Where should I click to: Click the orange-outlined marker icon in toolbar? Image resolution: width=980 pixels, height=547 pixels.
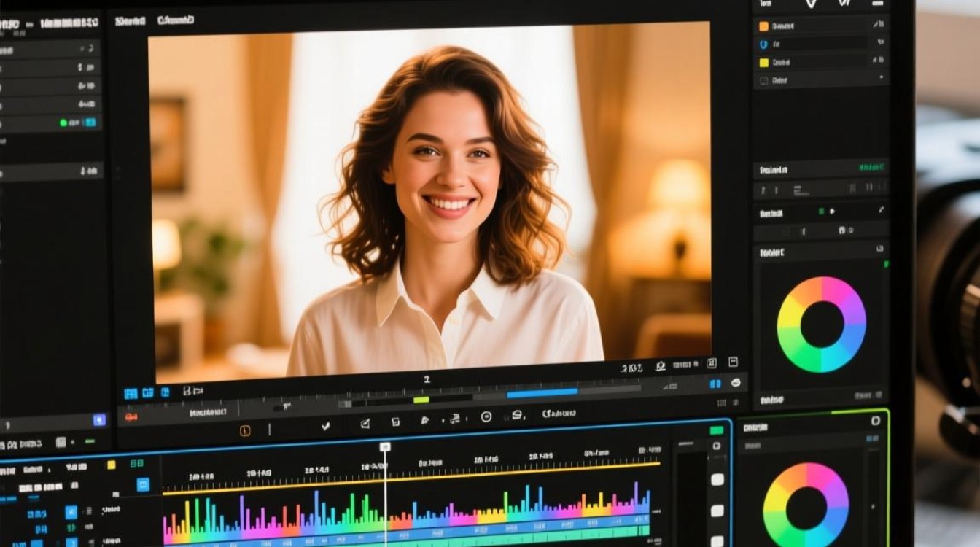click(245, 430)
